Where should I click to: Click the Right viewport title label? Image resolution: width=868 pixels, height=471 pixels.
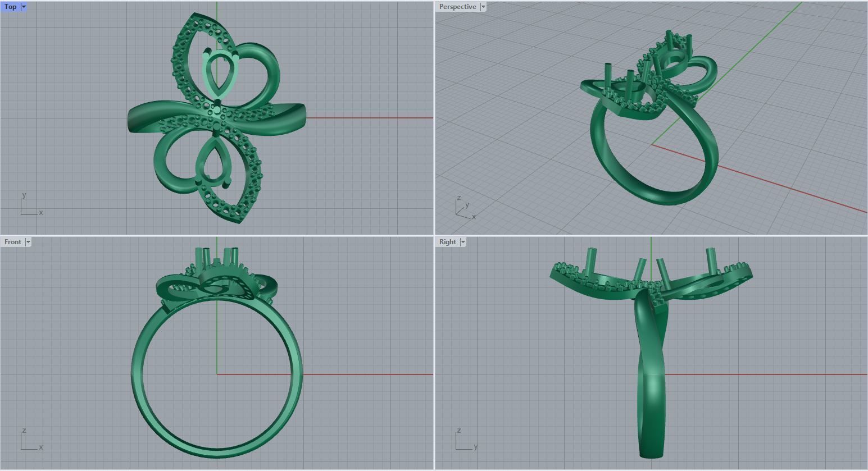coord(448,242)
